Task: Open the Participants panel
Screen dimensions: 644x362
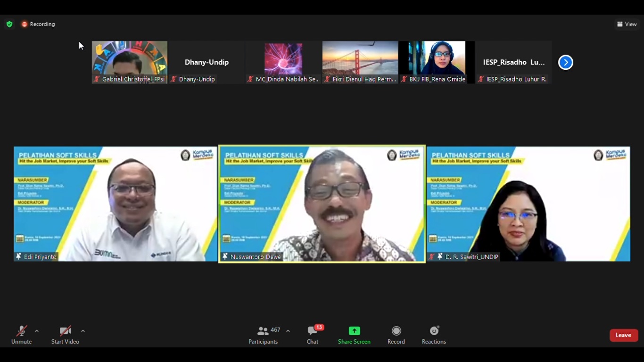Action: tap(263, 335)
